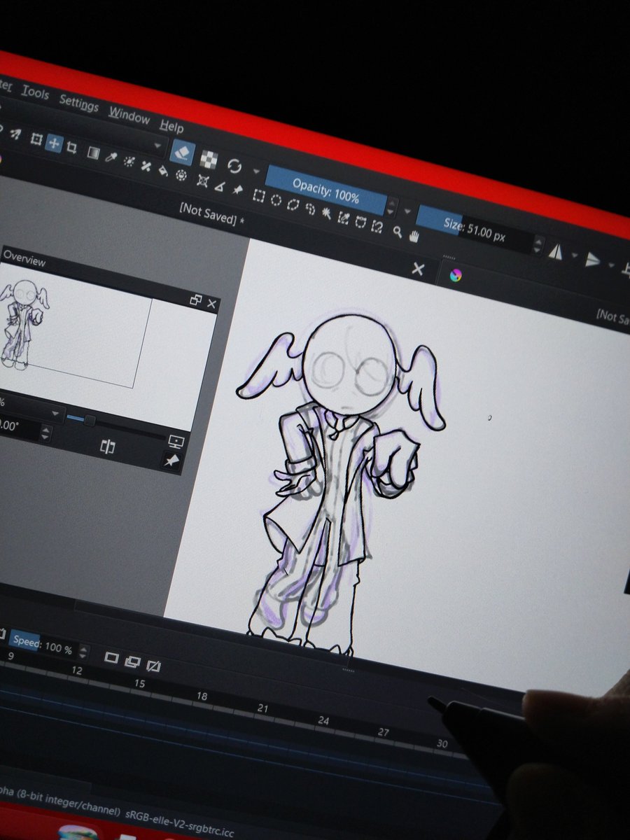Click the crossed-out frame animation icon
The image size is (630, 840).
154,665
